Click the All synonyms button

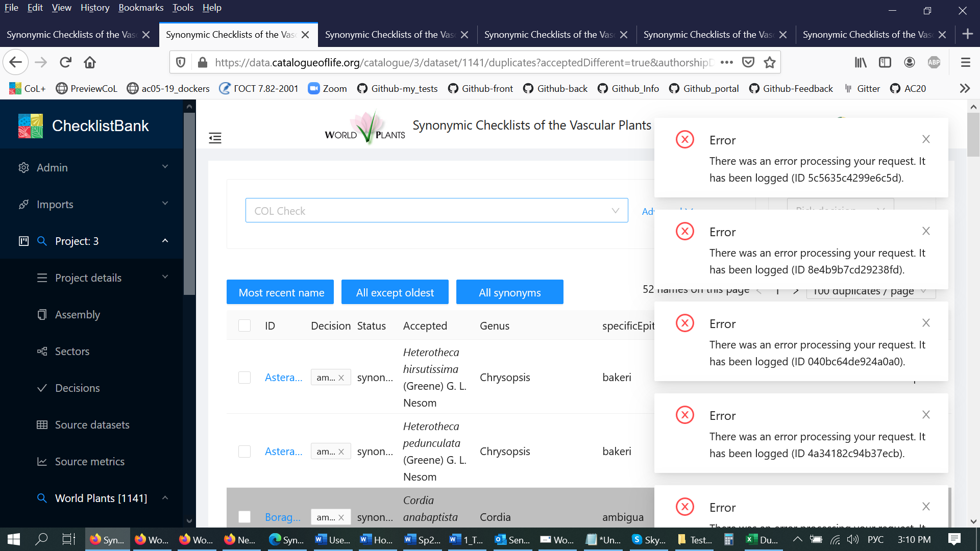(x=509, y=292)
